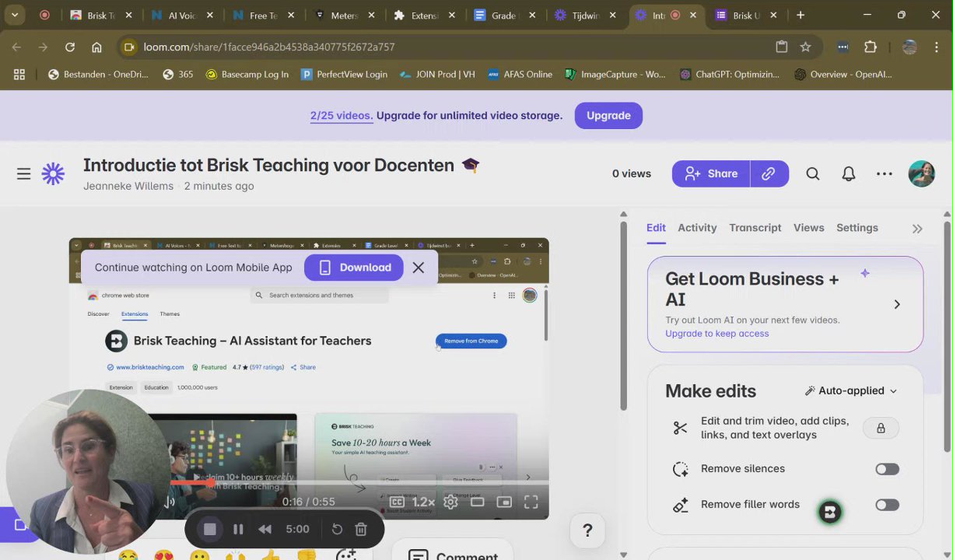The width and height of the screenshot is (953, 560).
Task: Open the Auto-applied dropdown
Action: click(x=851, y=390)
